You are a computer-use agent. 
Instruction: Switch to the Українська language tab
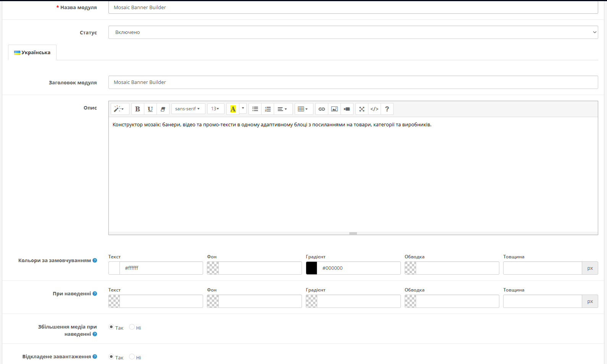[x=32, y=53]
